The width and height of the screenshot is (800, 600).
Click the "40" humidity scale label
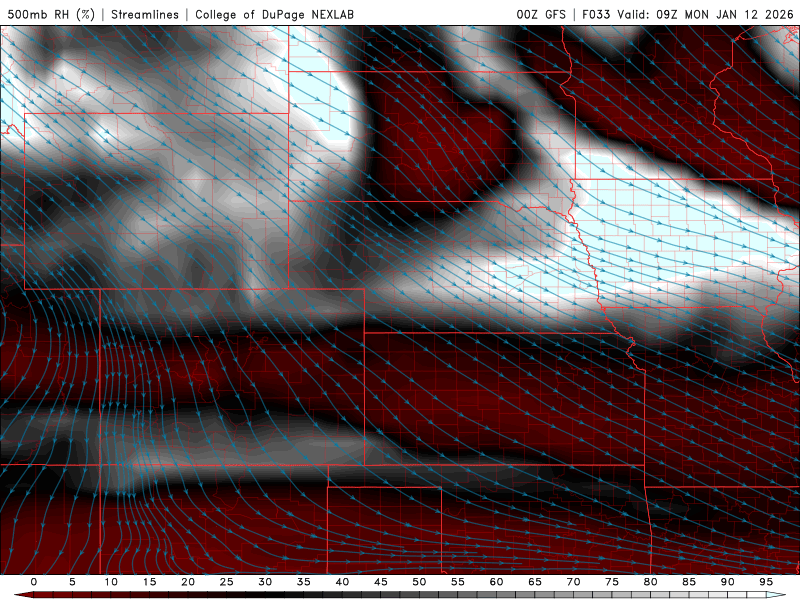[x=342, y=582]
